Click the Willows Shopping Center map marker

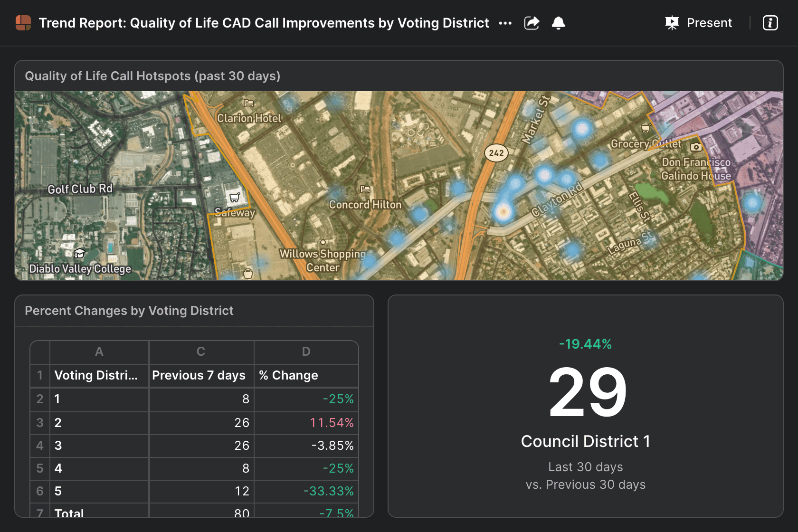point(323,242)
